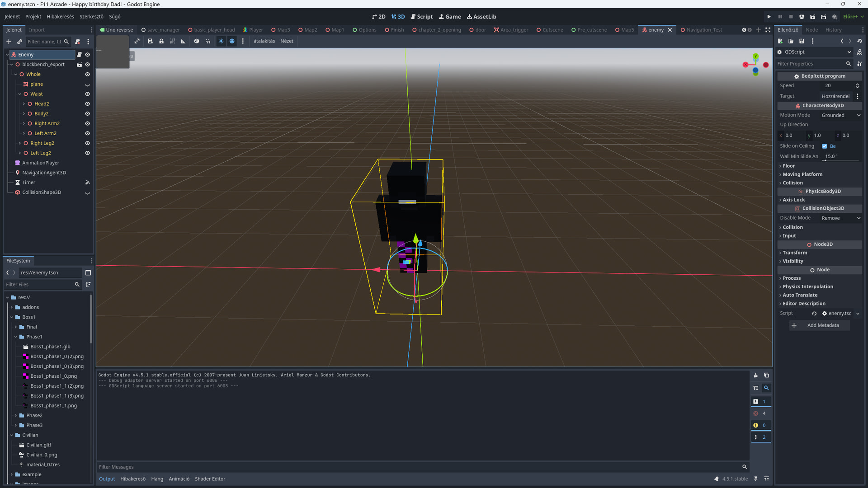
Task: Expand the Floor property section
Action: point(788,166)
